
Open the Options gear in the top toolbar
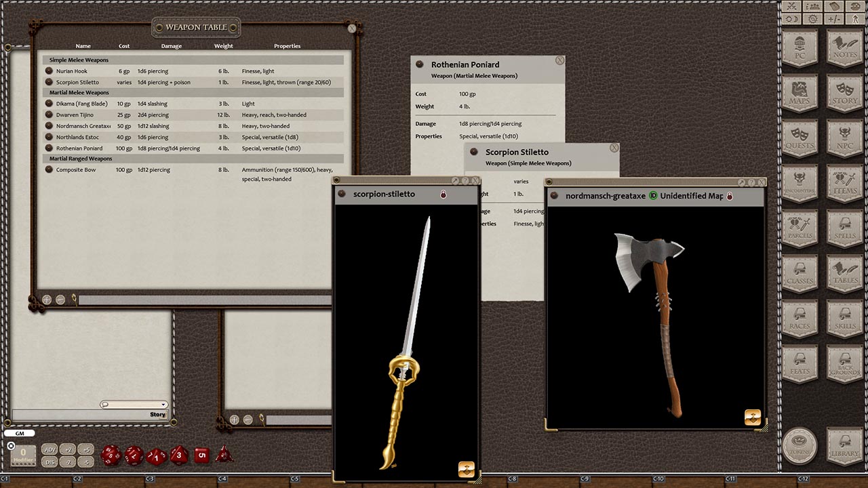coord(812,19)
